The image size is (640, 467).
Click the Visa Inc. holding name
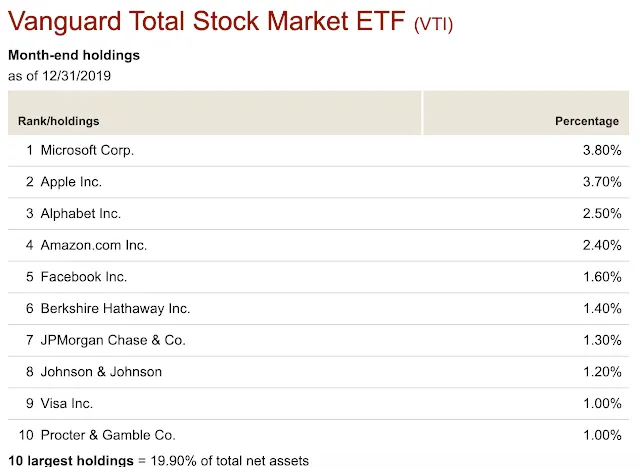(x=69, y=403)
